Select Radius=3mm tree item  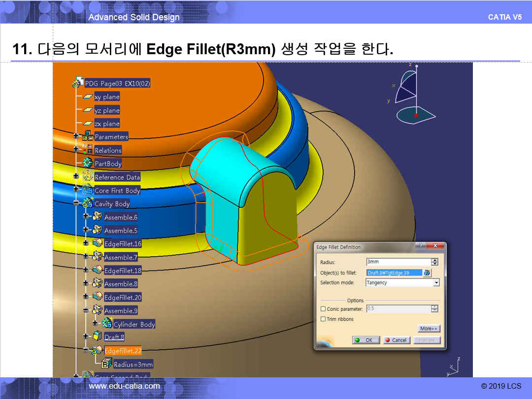point(133,365)
